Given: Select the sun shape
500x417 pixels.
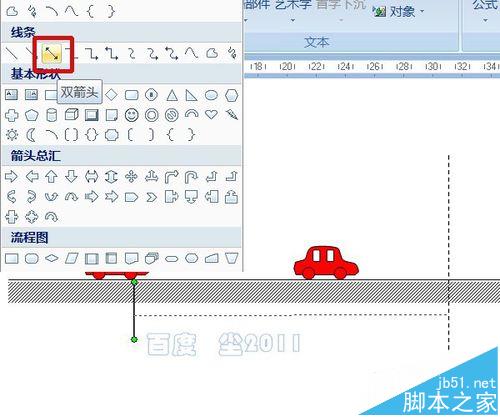Looking at the screenshot, I should (x=12, y=135).
